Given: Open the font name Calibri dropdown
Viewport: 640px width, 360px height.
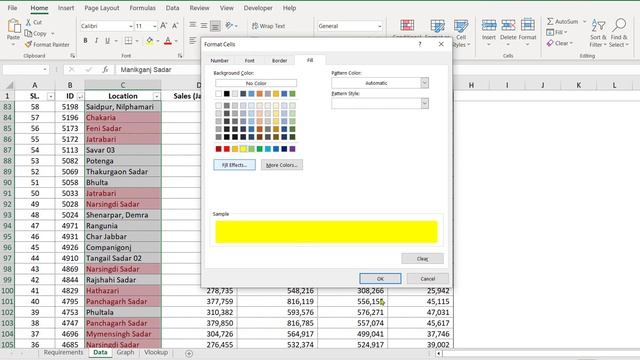Looking at the screenshot, I should coord(131,26).
